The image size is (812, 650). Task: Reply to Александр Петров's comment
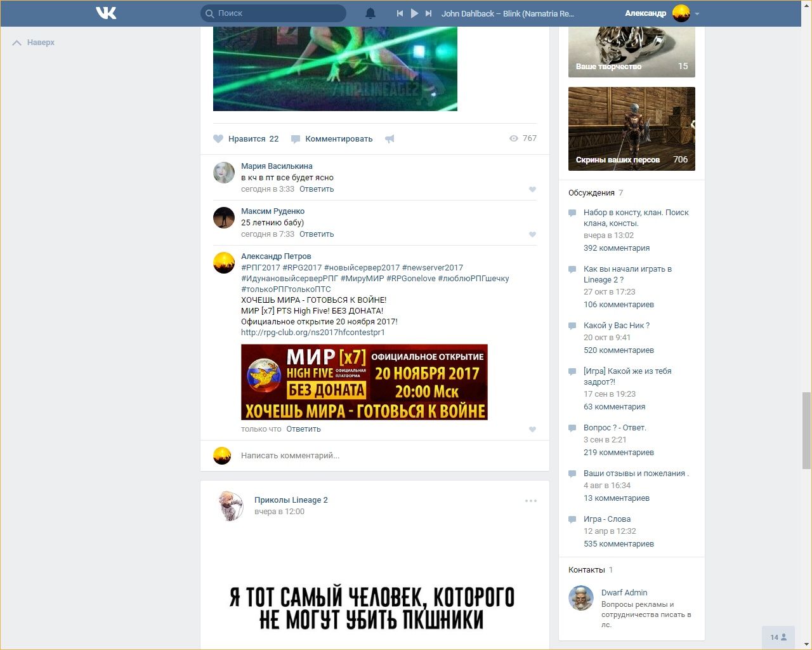click(303, 429)
